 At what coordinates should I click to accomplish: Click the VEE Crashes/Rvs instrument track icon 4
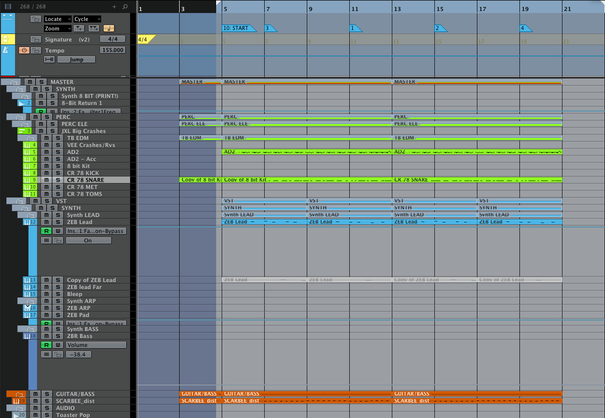tap(30, 145)
